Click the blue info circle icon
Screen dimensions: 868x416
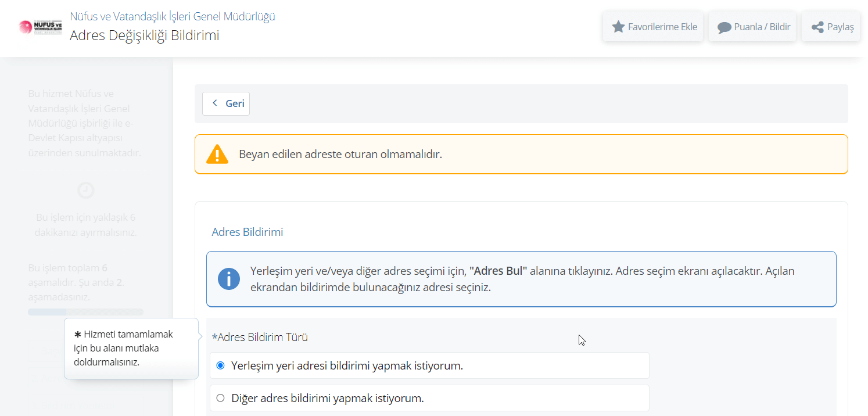[229, 279]
